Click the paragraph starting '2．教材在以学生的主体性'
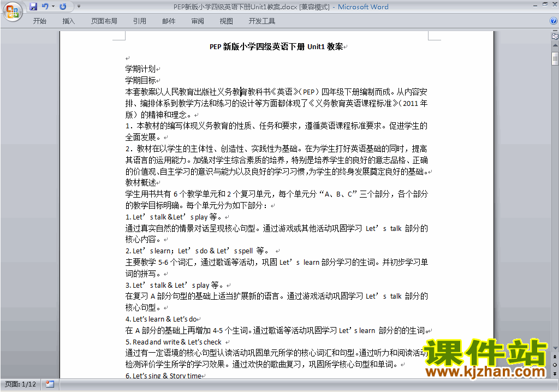Viewport: 559px width, 392px height. pyautogui.click(x=277, y=160)
